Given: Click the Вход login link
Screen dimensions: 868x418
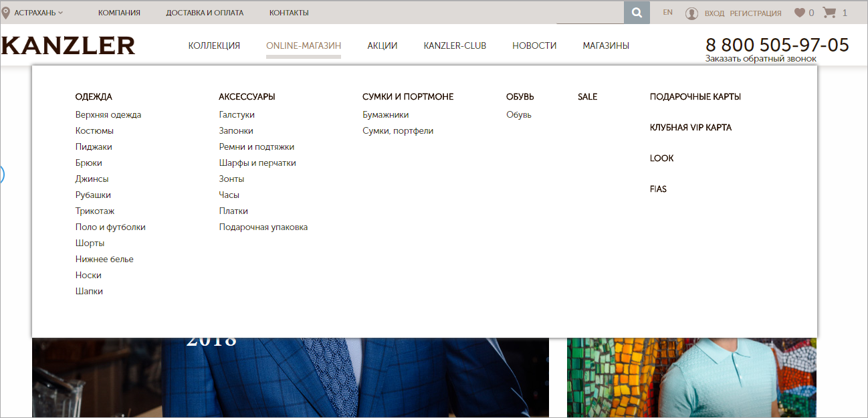Looking at the screenshot, I should click(x=714, y=13).
